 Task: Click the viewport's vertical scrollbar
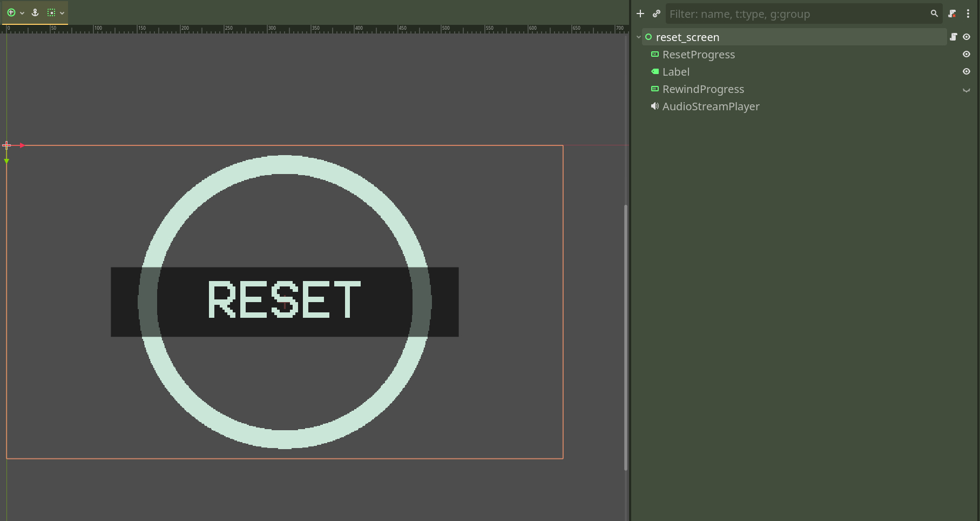[x=626, y=335]
